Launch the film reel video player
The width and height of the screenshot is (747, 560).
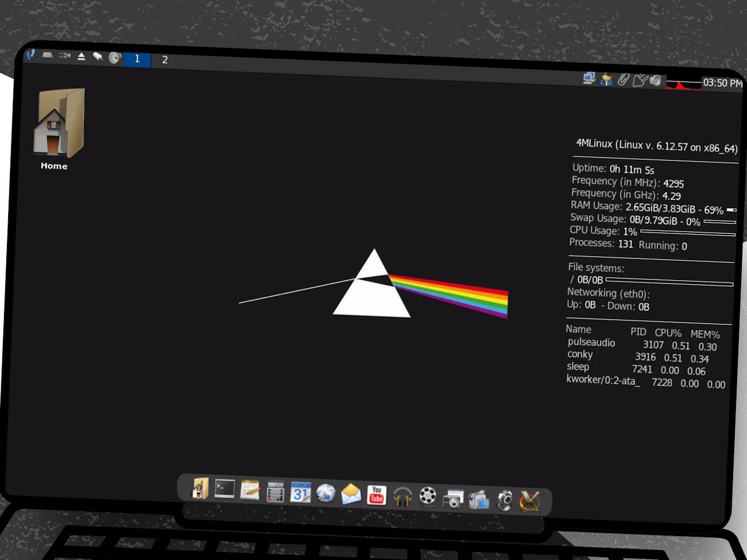[x=428, y=496]
